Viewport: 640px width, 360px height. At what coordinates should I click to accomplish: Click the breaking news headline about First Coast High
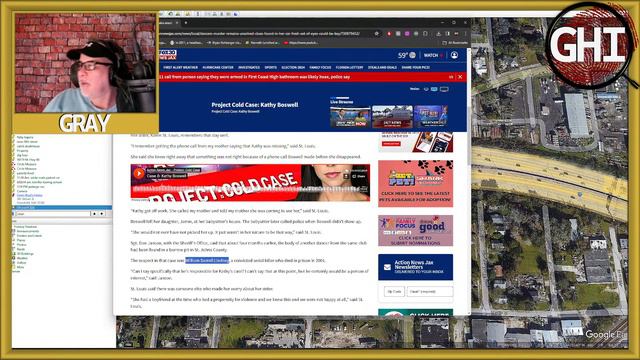255,77
